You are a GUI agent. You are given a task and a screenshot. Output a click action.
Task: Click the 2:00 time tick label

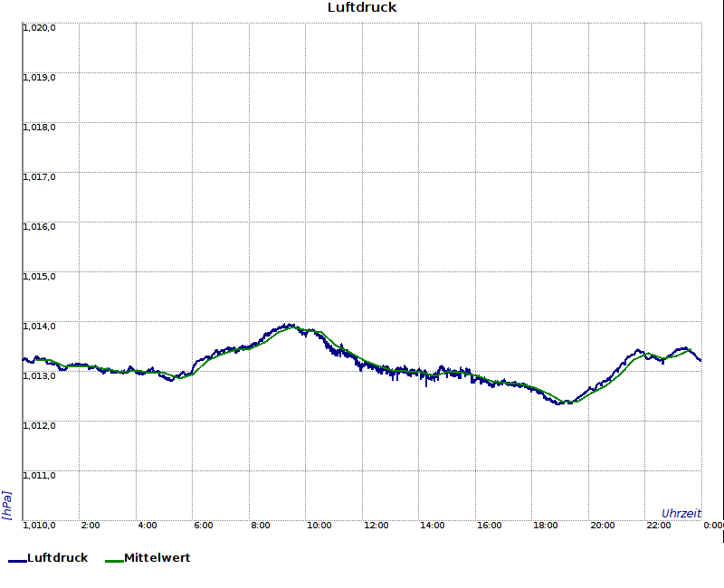coord(90,526)
